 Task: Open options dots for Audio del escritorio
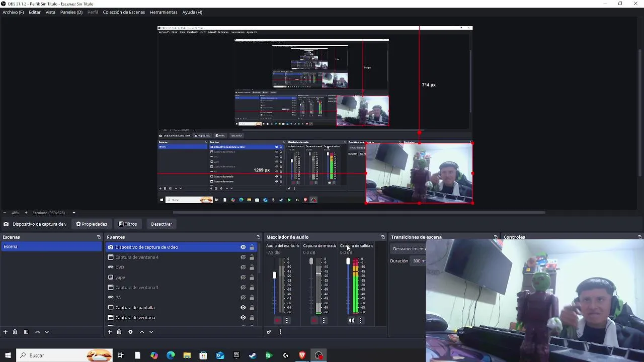pos(287,320)
